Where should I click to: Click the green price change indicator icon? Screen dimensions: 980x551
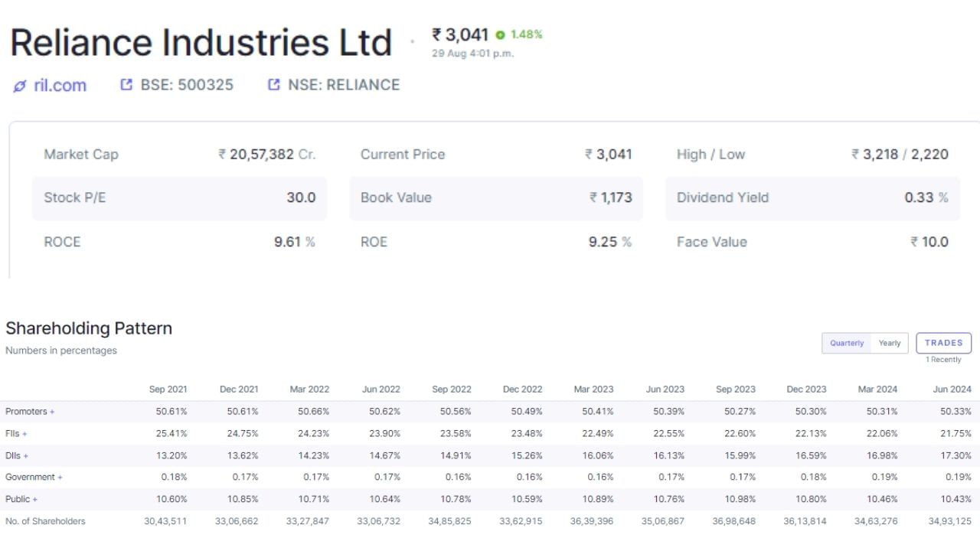pos(500,35)
